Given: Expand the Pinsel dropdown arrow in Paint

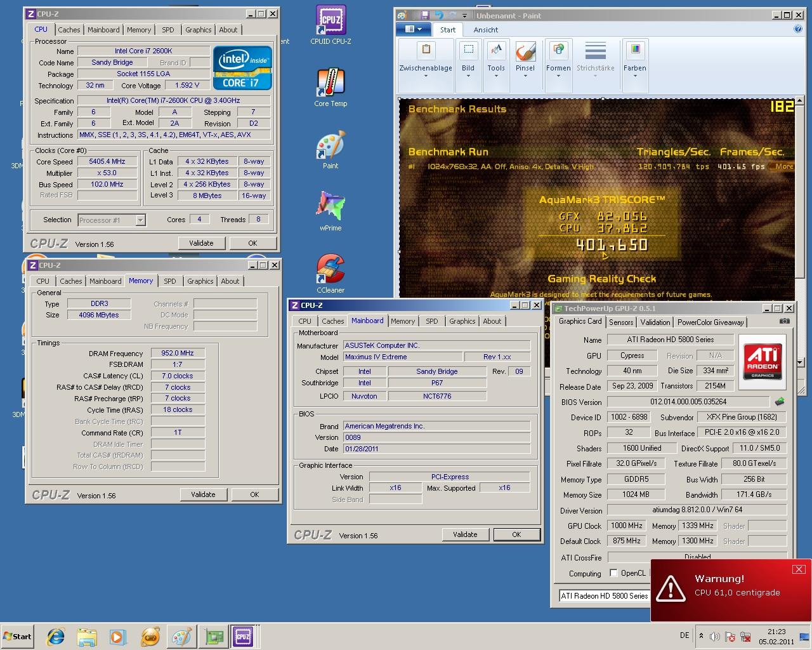Looking at the screenshot, I should point(525,76).
